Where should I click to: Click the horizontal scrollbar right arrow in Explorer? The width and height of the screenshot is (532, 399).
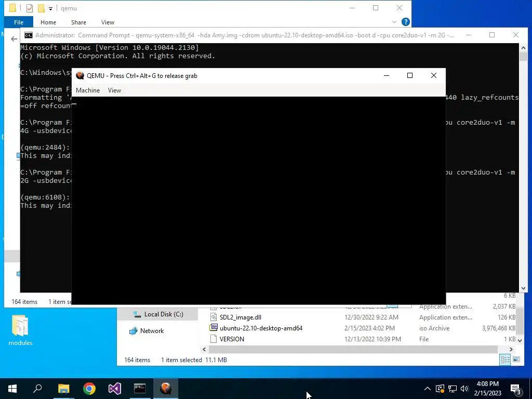[x=511, y=349]
